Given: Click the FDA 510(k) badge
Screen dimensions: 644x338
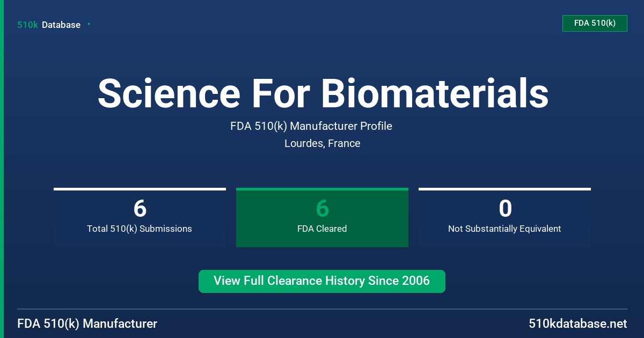Looking at the screenshot, I should click(x=595, y=23).
